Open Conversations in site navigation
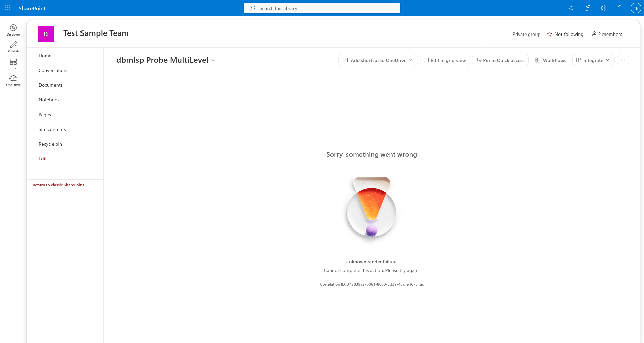 click(x=53, y=70)
